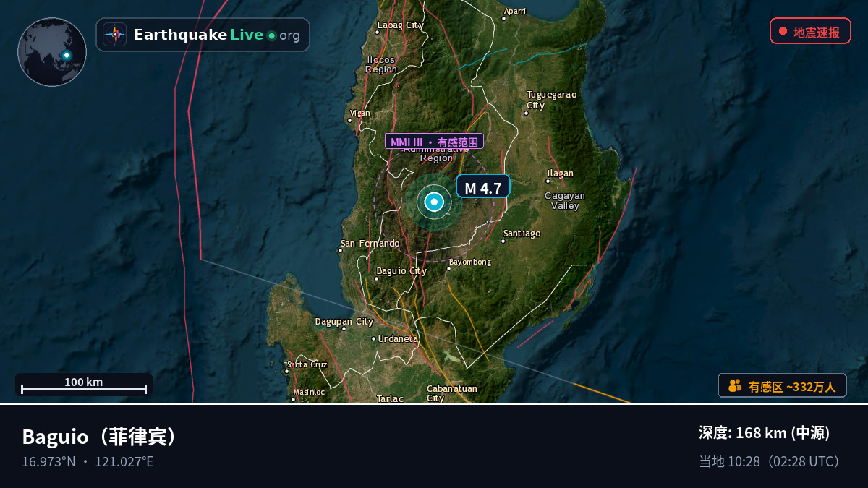Click the Santiago city marker dot
The height and width of the screenshot is (488, 868).
[x=503, y=241]
